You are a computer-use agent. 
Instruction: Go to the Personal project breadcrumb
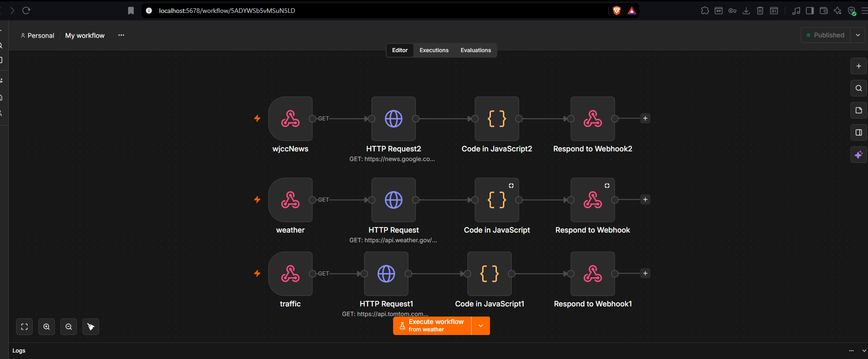[37, 36]
